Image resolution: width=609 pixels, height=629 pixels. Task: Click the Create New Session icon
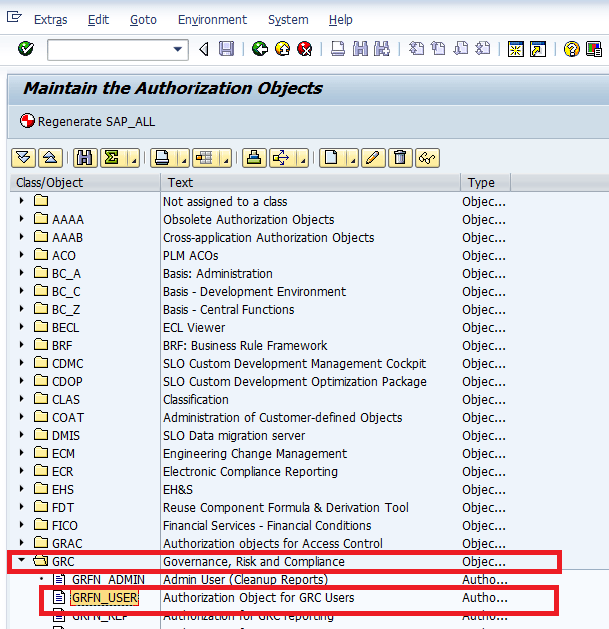pos(516,49)
